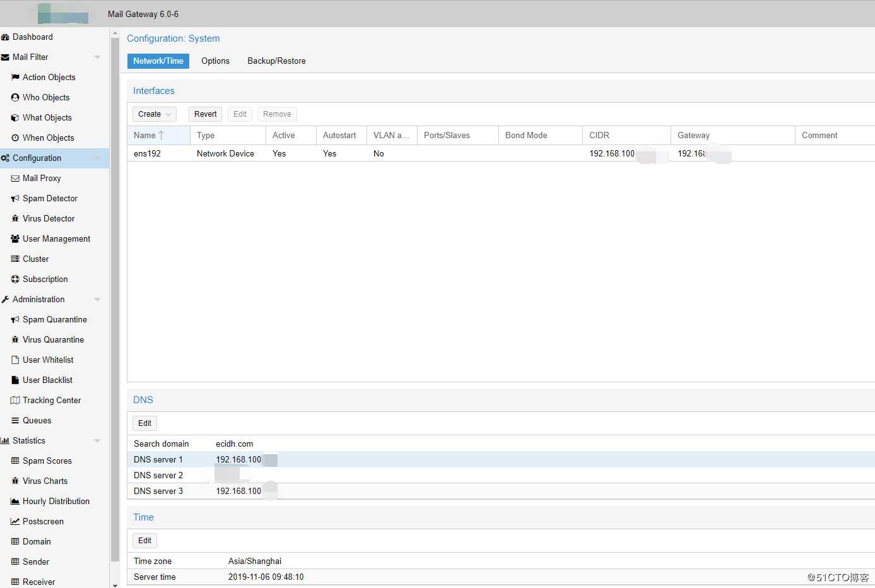Open the Virus Detector bug icon
This screenshot has height=588, width=875.
[15, 219]
